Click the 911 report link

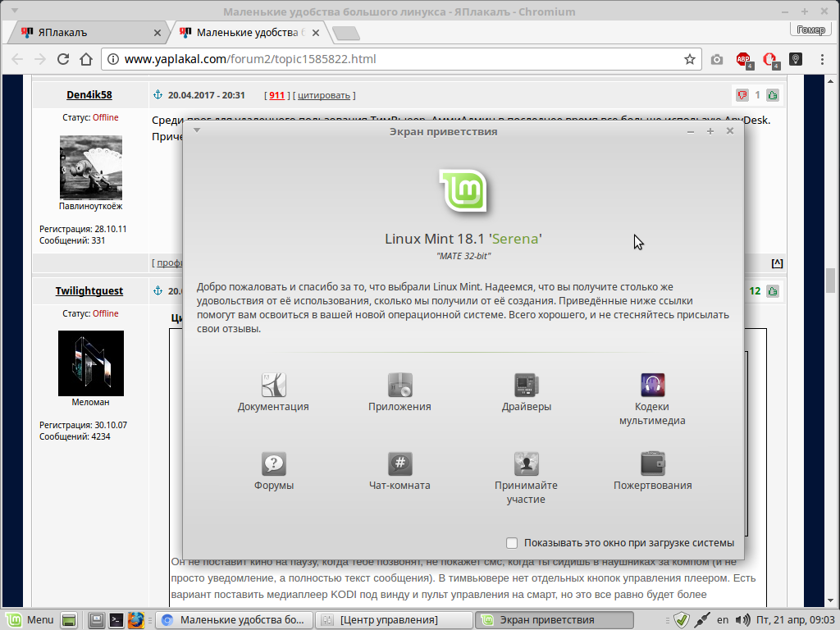pyautogui.click(x=276, y=95)
